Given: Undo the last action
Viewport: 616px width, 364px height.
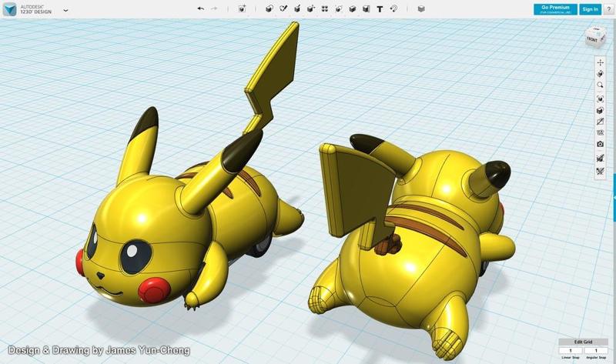Looking at the screenshot, I should (201, 8).
